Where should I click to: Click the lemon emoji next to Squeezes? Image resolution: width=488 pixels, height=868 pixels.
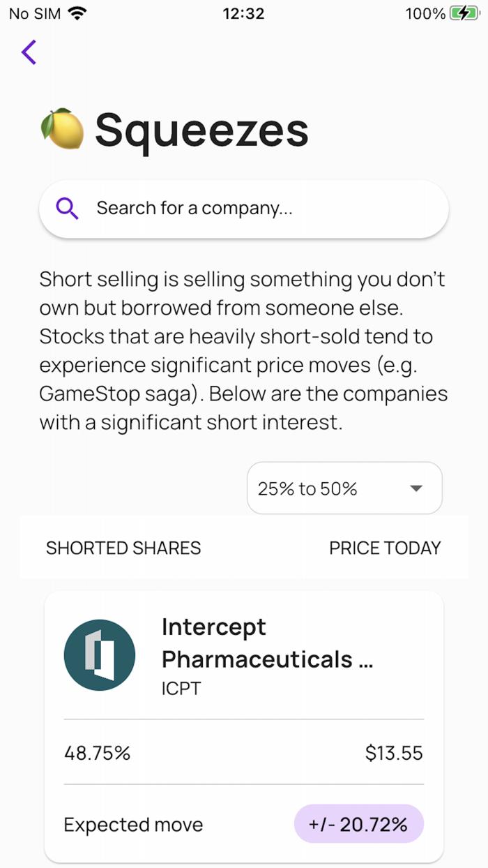point(63,129)
